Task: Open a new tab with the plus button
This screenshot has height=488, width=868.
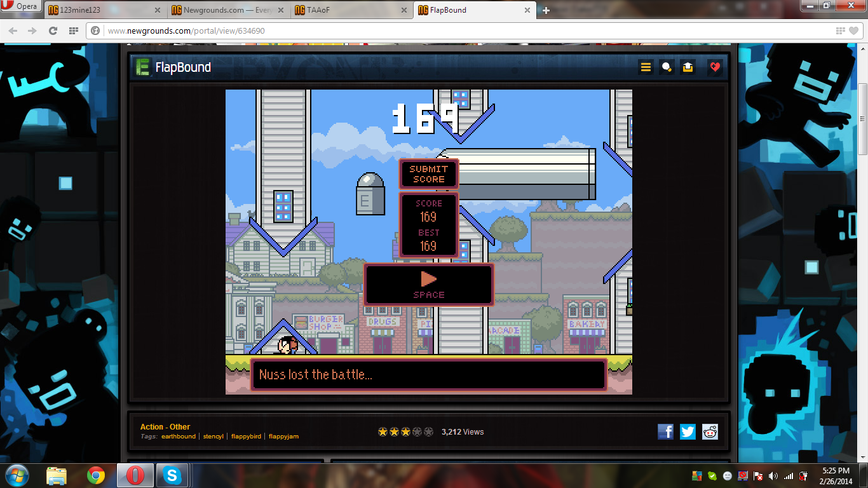Action: click(x=546, y=10)
